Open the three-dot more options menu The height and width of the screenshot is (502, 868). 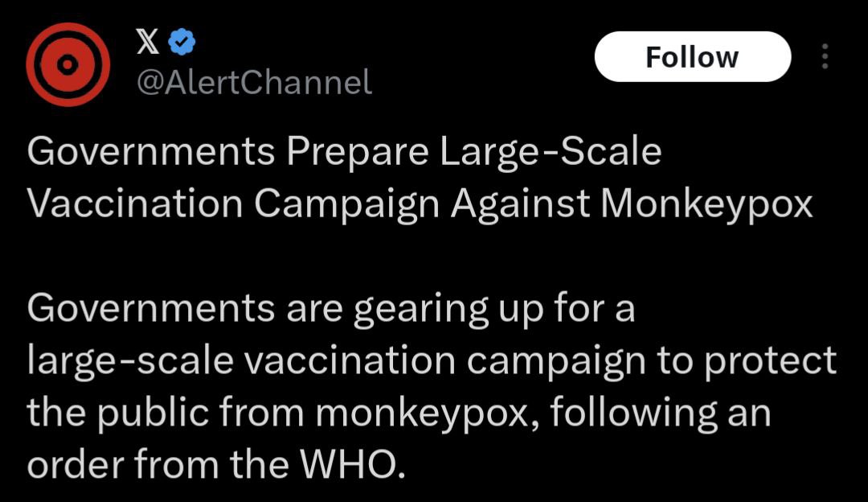(825, 56)
